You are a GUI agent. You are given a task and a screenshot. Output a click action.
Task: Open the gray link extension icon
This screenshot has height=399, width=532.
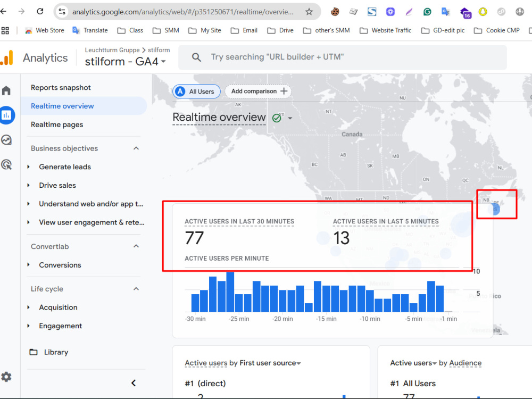click(501, 12)
